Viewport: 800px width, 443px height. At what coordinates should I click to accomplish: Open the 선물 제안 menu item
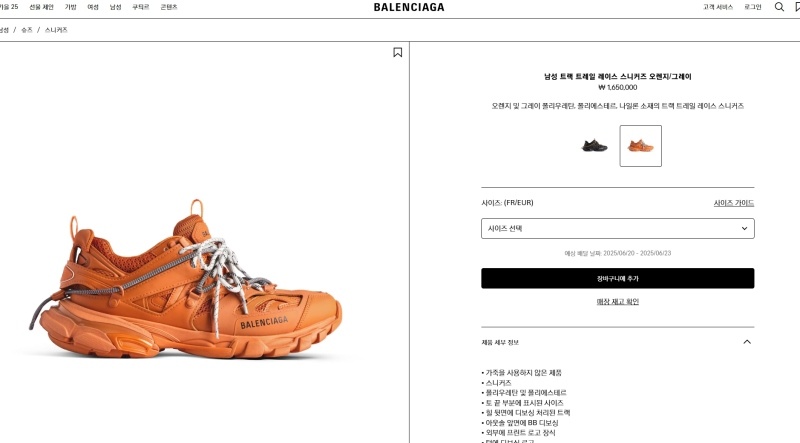[41, 7]
